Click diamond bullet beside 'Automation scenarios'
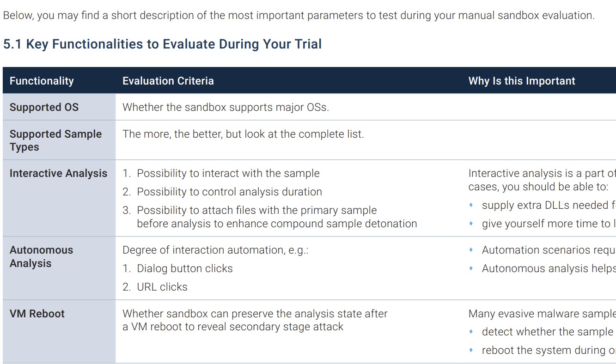The image size is (616, 364). [471, 250]
